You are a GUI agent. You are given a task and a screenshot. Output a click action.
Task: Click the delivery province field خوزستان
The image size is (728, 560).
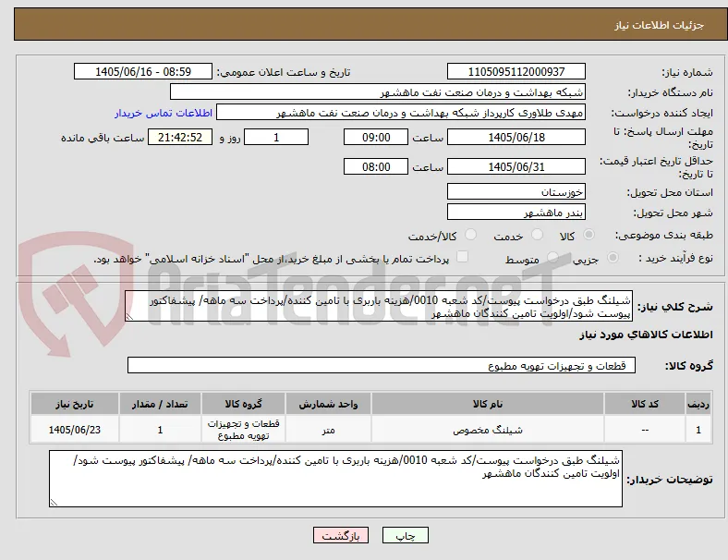(516, 191)
